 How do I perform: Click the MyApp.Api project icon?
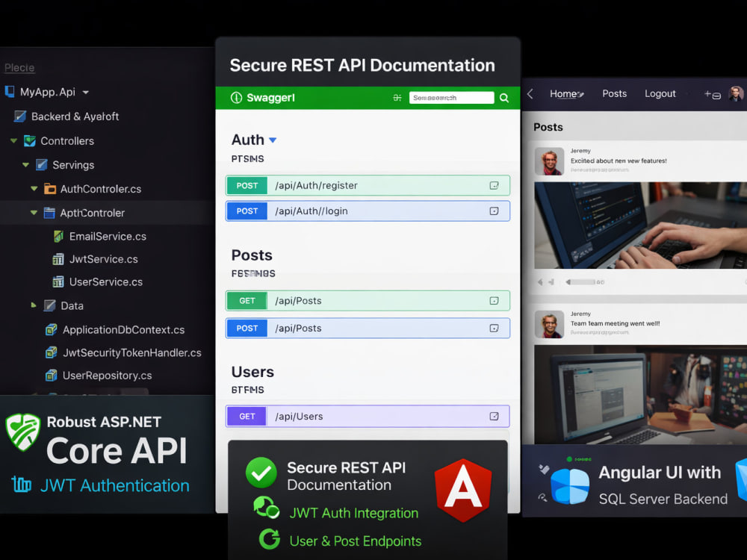click(10, 91)
